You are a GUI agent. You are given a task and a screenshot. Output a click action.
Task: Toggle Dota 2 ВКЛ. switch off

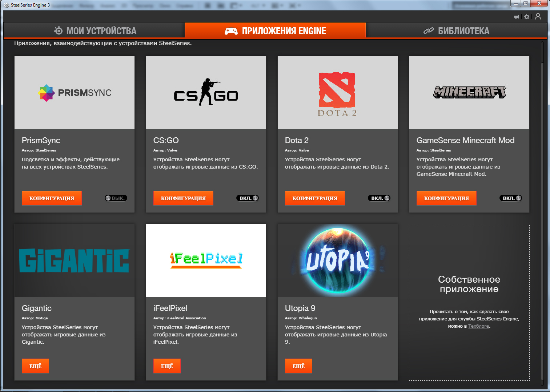pyautogui.click(x=379, y=198)
